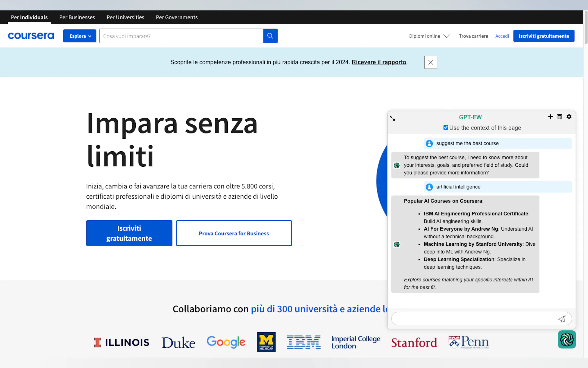Click Accedi login link

(502, 36)
